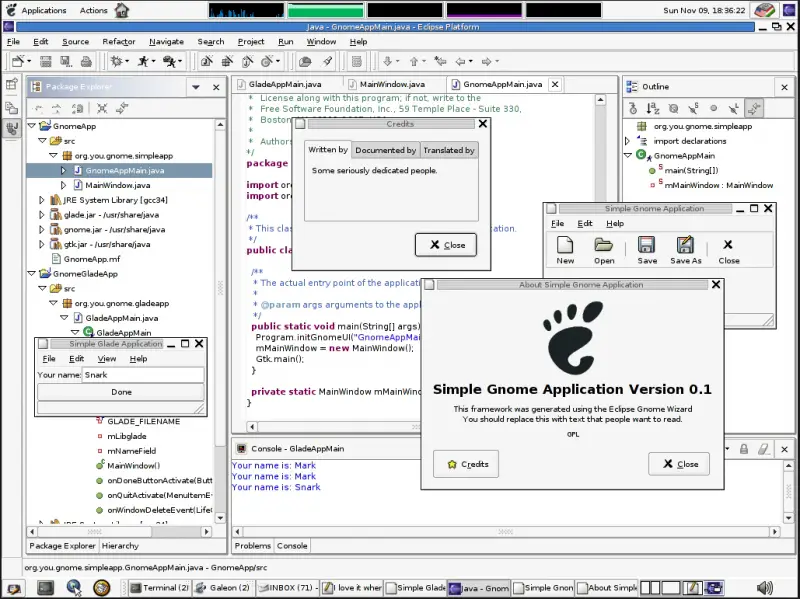The height and width of the screenshot is (599, 800).
Task: Click the Your name input field
Action: pos(143,375)
